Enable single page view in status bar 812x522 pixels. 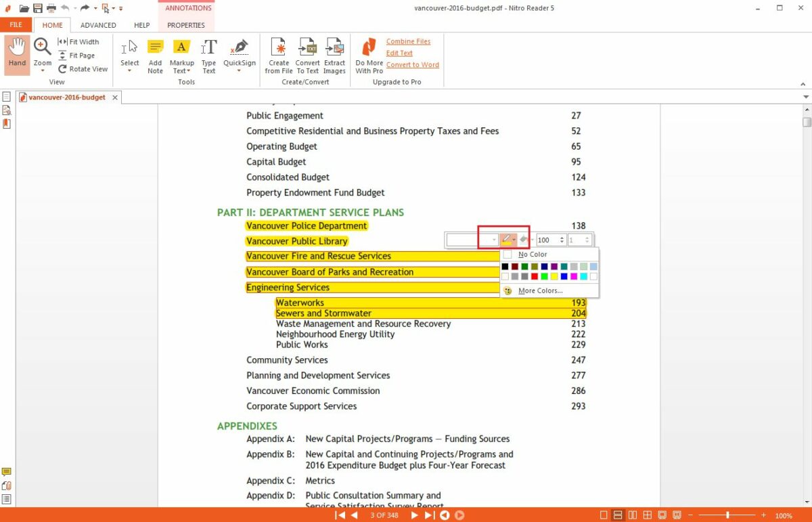604,515
